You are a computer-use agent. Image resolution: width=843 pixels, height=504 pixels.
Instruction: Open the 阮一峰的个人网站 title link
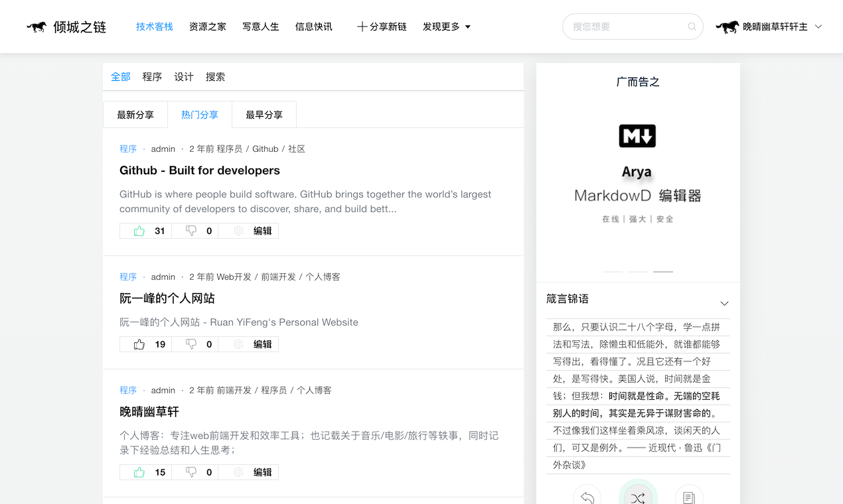[167, 298]
